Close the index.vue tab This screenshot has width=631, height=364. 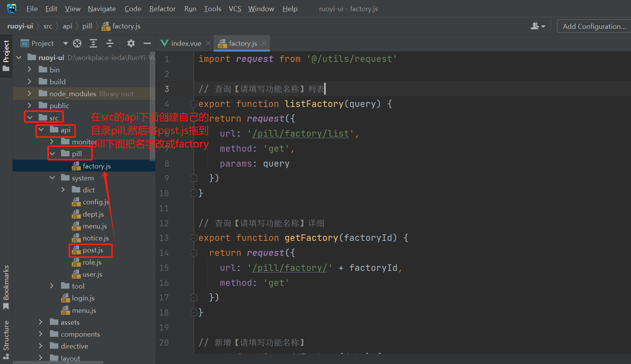(x=208, y=43)
